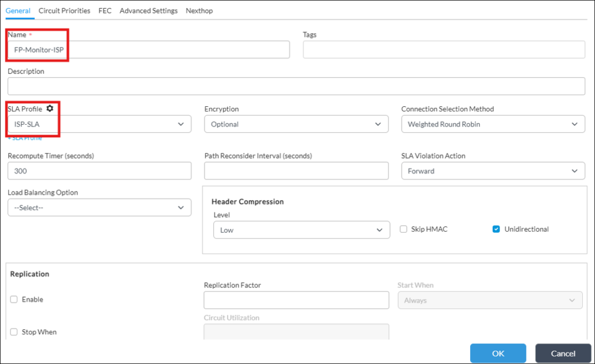The width and height of the screenshot is (595, 364).
Task: Click into the Description field
Action: 296,86
